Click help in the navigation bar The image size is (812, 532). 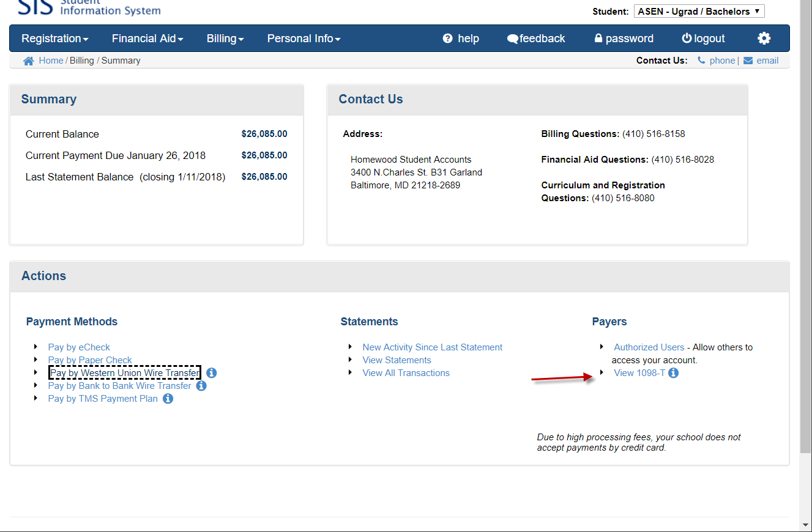click(x=461, y=39)
